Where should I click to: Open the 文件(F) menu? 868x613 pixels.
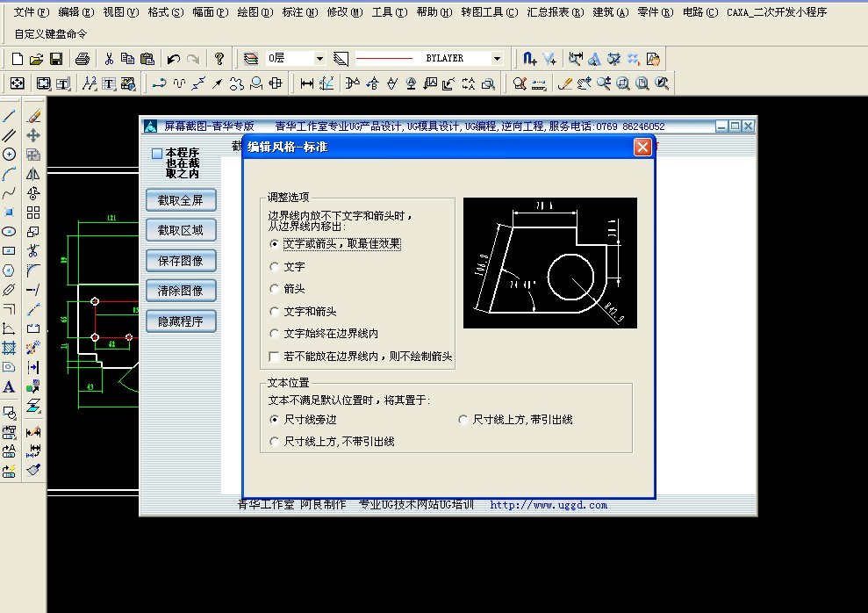pyautogui.click(x=31, y=11)
